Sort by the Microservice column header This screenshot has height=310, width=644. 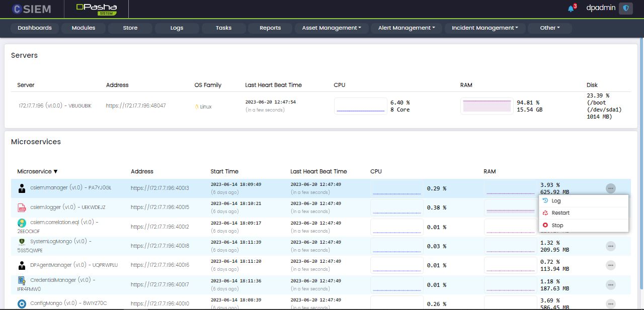click(x=37, y=171)
